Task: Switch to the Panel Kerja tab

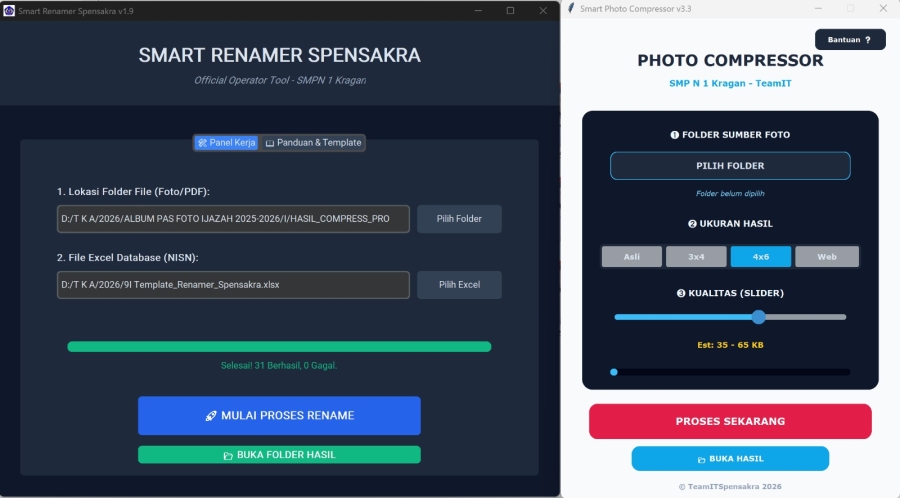Action: [227, 143]
